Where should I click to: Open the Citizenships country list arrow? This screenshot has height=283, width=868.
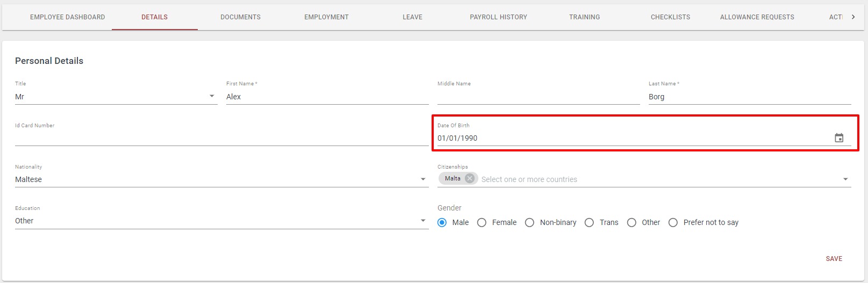point(845,179)
